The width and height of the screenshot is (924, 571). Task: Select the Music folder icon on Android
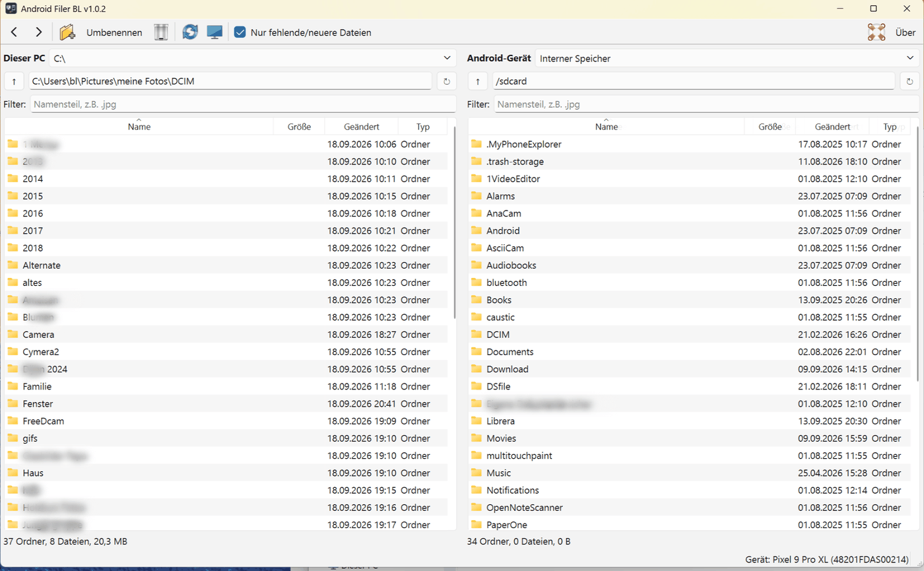[477, 473]
